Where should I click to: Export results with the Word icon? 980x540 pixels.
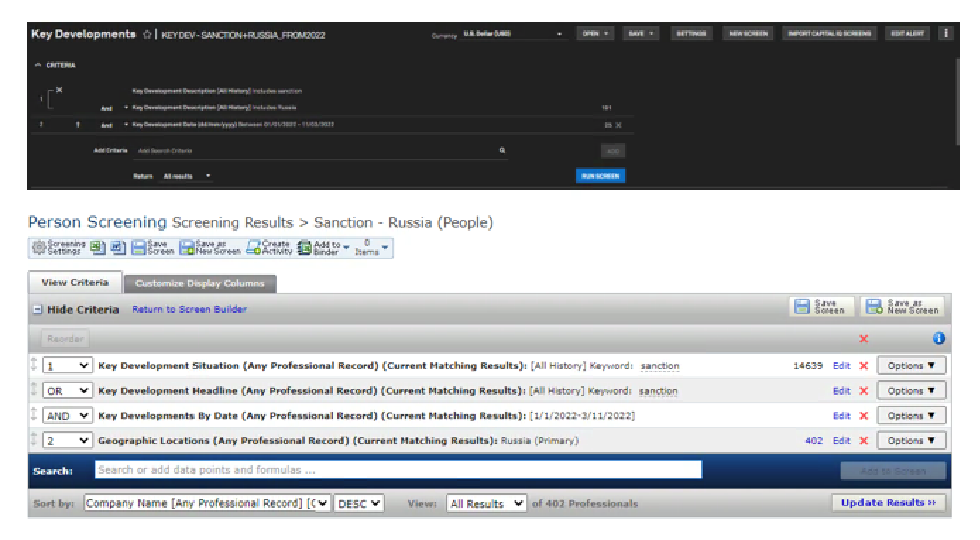click(x=118, y=248)
